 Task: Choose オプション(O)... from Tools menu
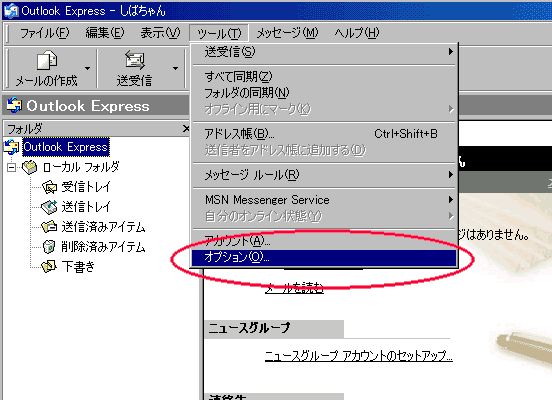click(324, 258)
